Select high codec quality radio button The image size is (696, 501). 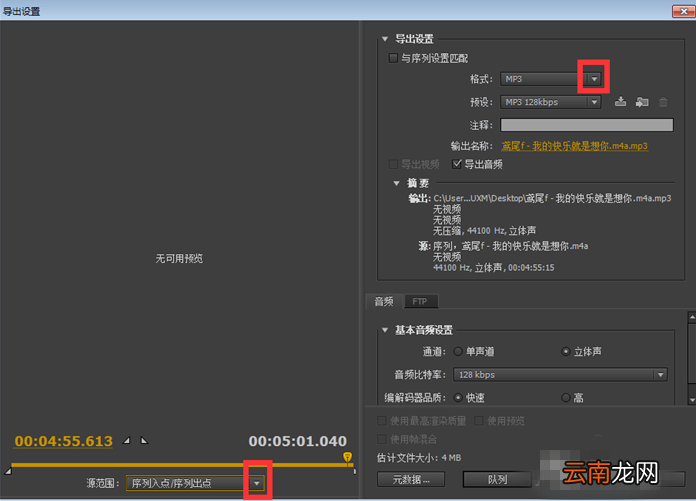[x=566, y=398]
